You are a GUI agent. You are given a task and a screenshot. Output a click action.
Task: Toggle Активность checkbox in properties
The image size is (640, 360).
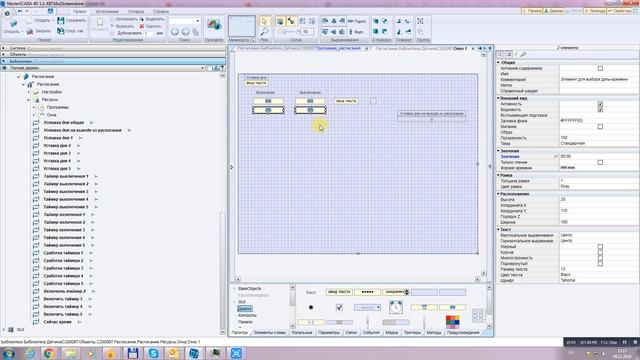600,104
